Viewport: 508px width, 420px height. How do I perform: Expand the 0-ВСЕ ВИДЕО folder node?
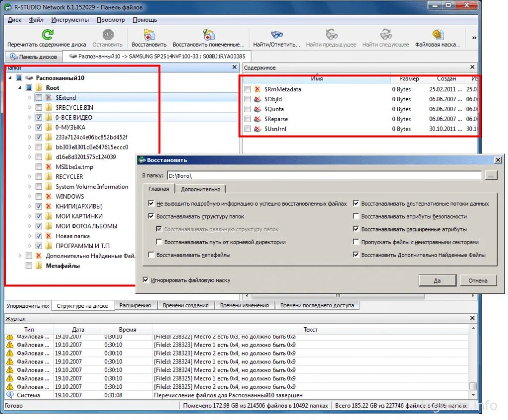(x=29, y=117)
